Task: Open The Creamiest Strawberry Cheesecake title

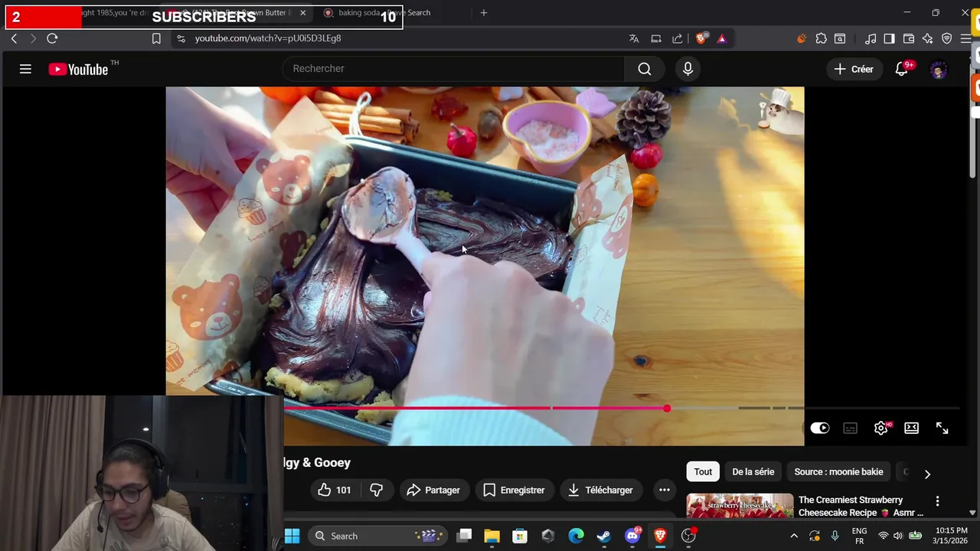Action: click(x=861, y=506)
